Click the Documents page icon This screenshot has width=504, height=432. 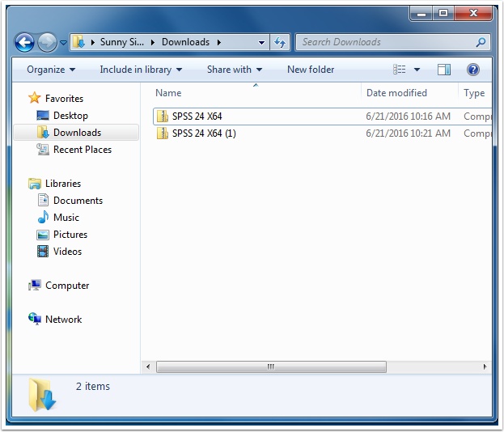point(43,200)
